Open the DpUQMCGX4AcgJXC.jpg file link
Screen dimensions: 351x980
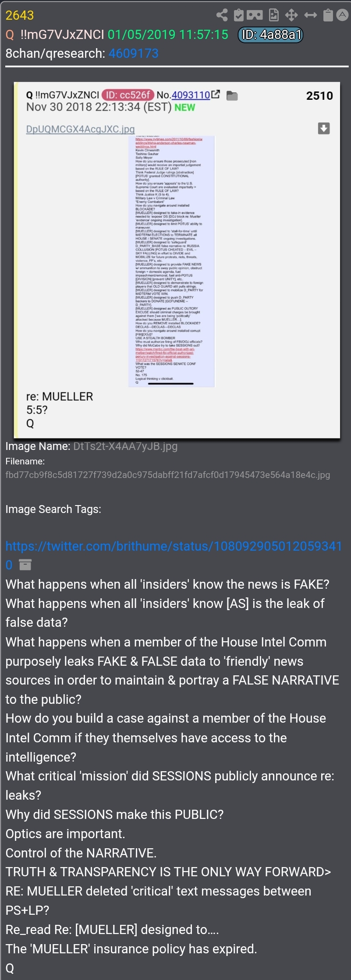(80, 129)
